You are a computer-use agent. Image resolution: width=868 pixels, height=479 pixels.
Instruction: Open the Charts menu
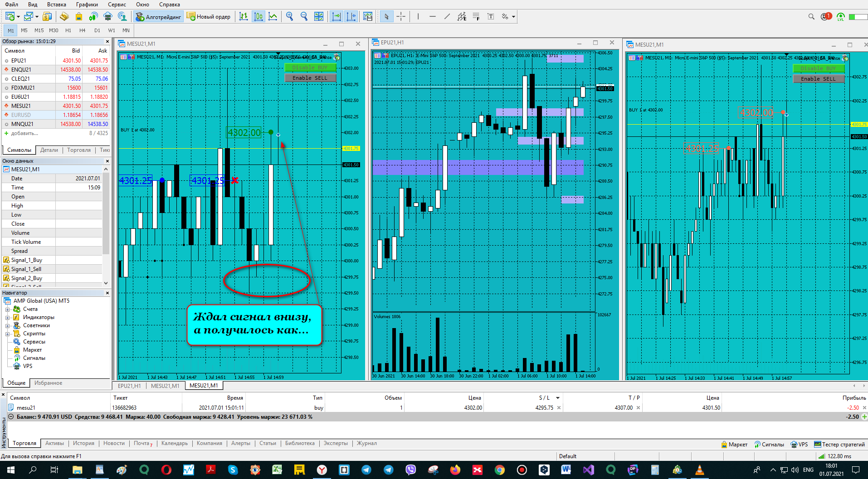(x=87, y=5)
